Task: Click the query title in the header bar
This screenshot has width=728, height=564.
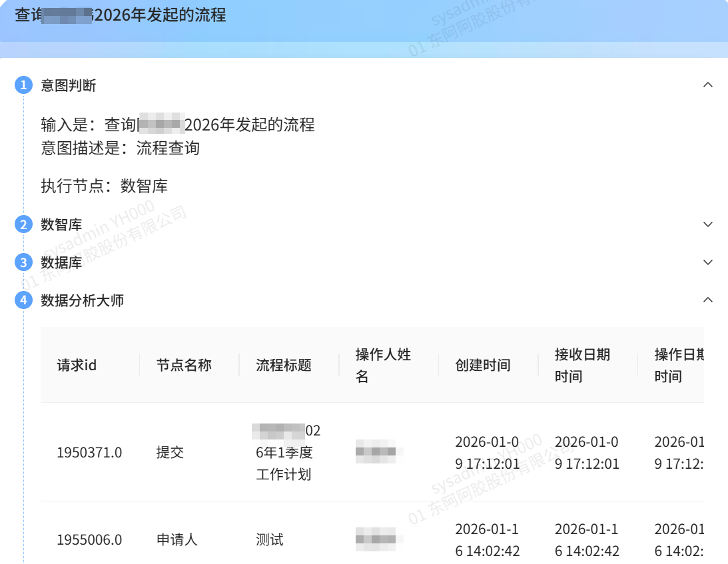Action: (121, 15)
